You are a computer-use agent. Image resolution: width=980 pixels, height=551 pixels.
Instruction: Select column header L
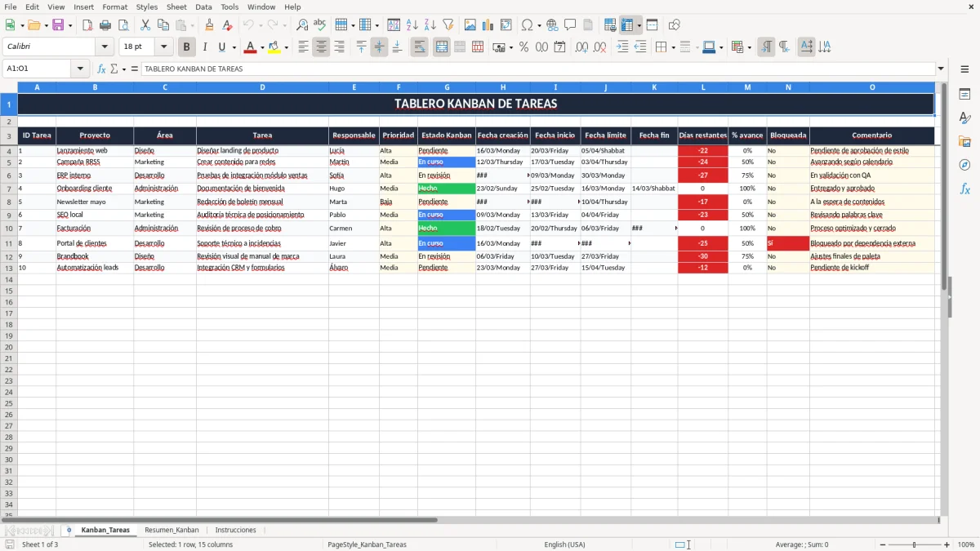[702, 87]
